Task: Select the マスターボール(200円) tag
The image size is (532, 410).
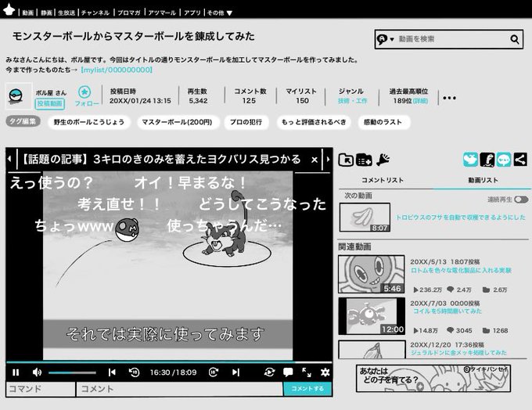Action: (x=177, y=122)
